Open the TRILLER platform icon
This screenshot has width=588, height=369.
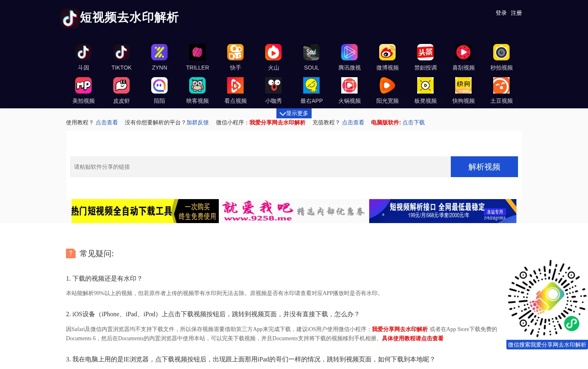click(197, 52)
